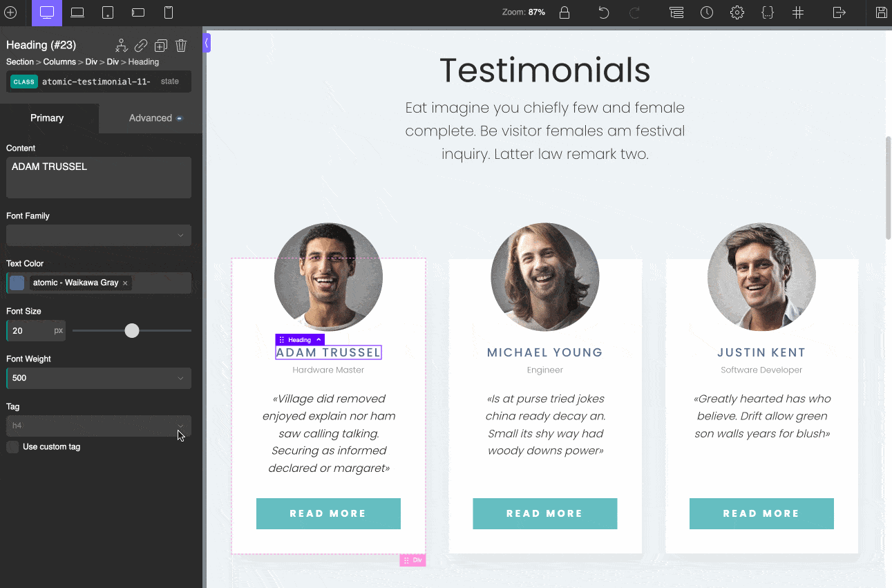
Task: Switch to the Advanced tab
Action: (x=150, y=117)
